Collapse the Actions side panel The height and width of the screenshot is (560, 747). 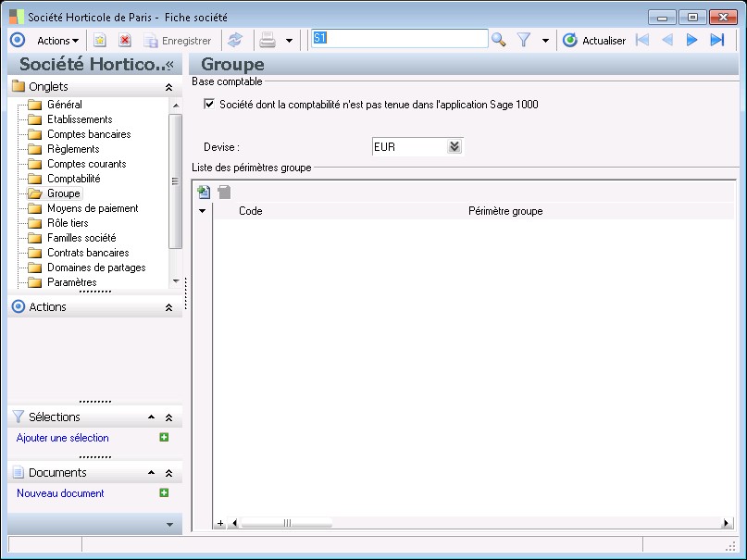click(x=168, y=307)
